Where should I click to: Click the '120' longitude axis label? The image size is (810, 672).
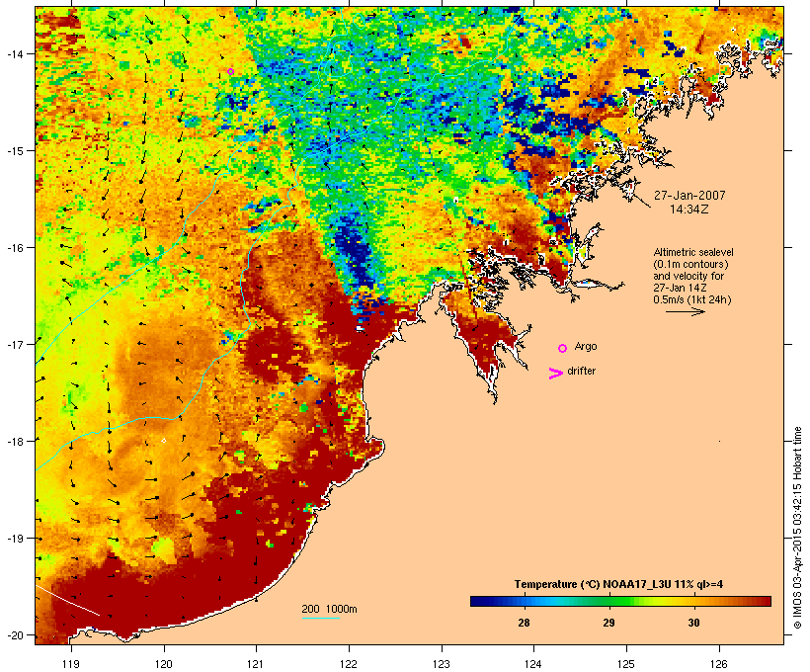coord(164,664)
